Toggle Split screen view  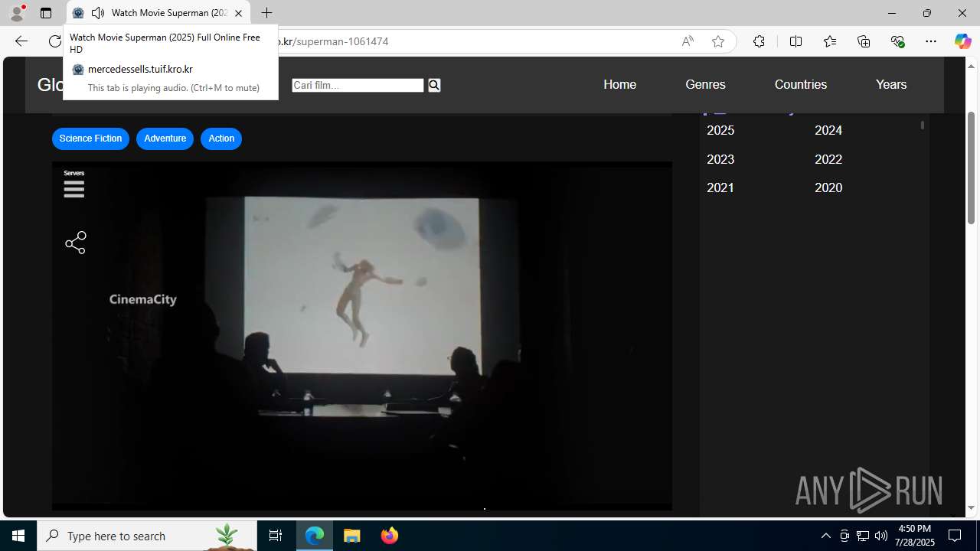(795, 41)
